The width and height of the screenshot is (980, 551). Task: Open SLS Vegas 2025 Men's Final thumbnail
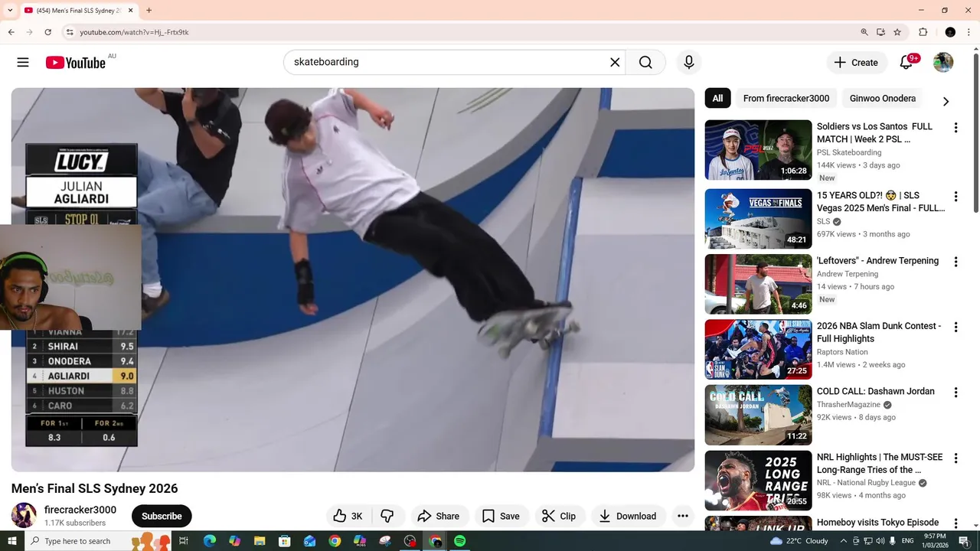pyautogui.click(x=758, y=219)
